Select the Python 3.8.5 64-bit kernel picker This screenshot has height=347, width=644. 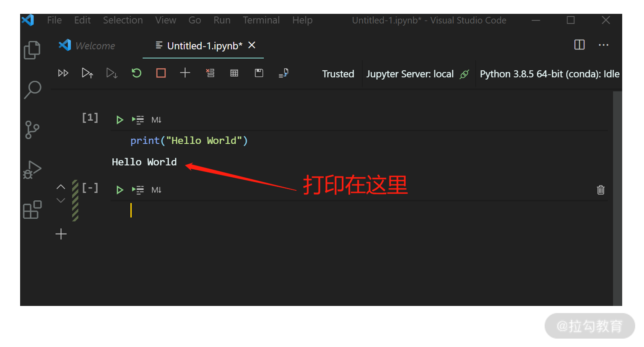pos(550,74)
